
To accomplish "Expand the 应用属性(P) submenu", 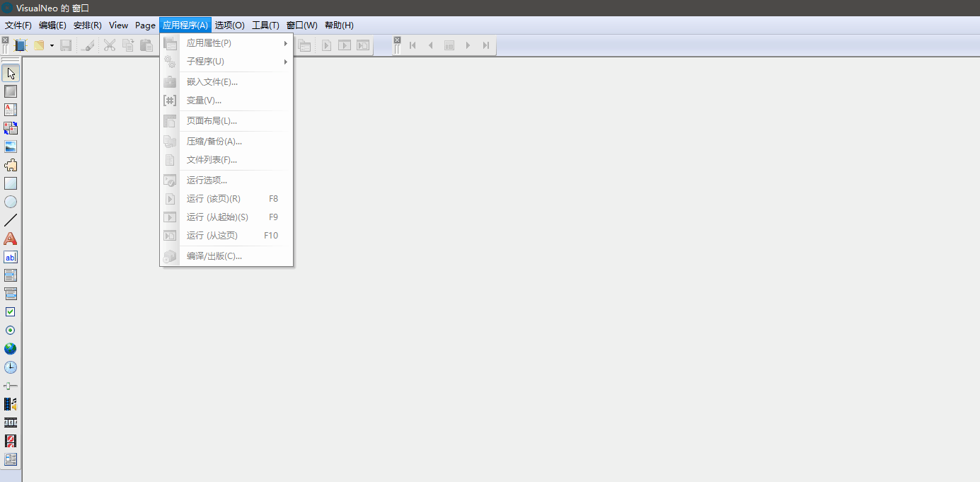I will [x=226, y=43].
